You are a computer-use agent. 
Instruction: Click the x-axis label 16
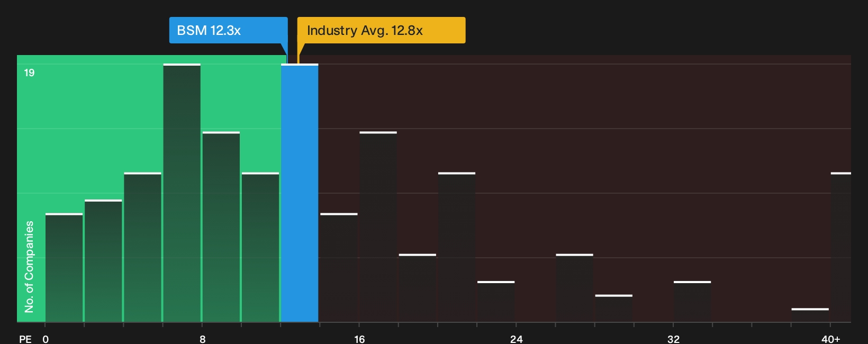[359, 339]
